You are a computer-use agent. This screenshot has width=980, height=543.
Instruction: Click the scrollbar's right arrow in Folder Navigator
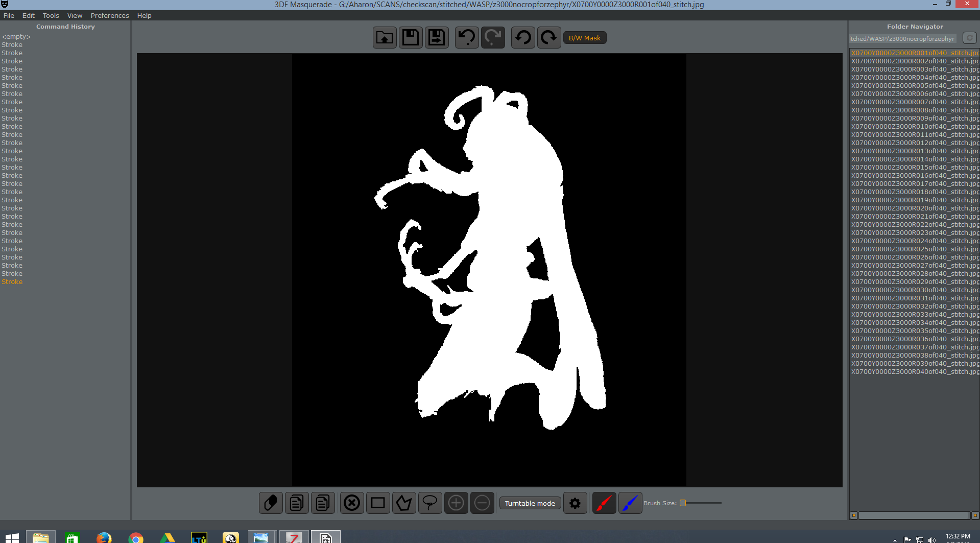click(x=975, y=515)
